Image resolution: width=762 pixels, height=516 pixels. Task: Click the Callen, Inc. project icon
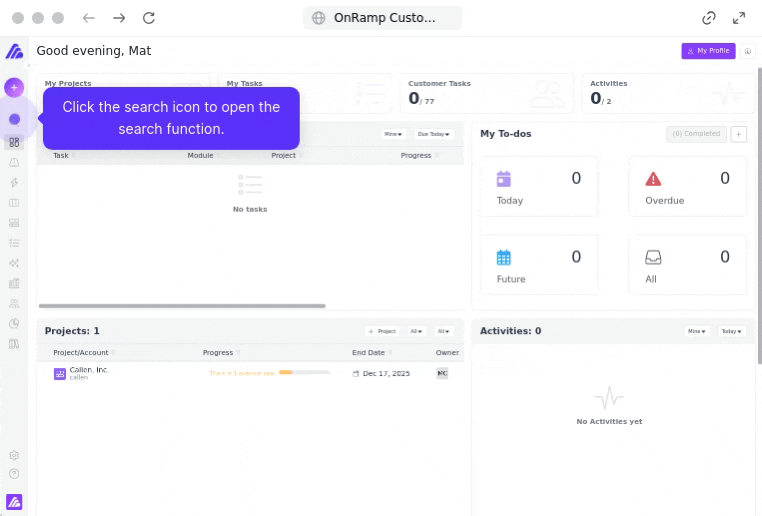(60, 373)
